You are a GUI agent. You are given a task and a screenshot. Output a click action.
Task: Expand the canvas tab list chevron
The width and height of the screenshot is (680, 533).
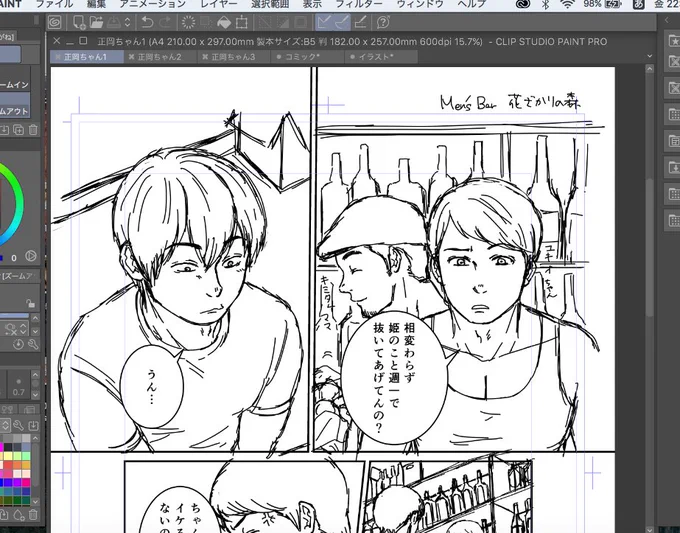coord(649,56)
